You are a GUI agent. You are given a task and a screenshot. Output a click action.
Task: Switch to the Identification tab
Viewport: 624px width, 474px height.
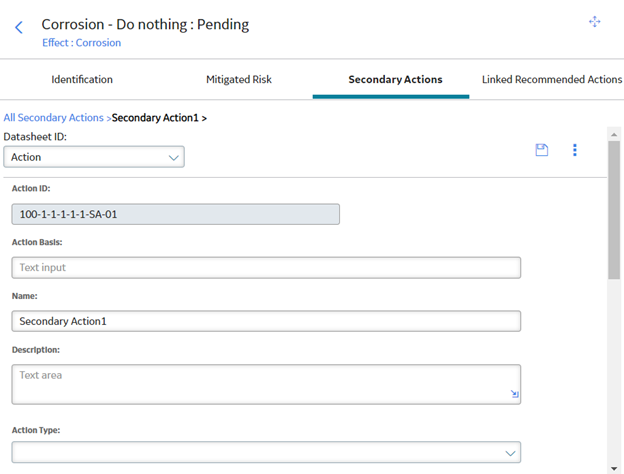(82, 79)
